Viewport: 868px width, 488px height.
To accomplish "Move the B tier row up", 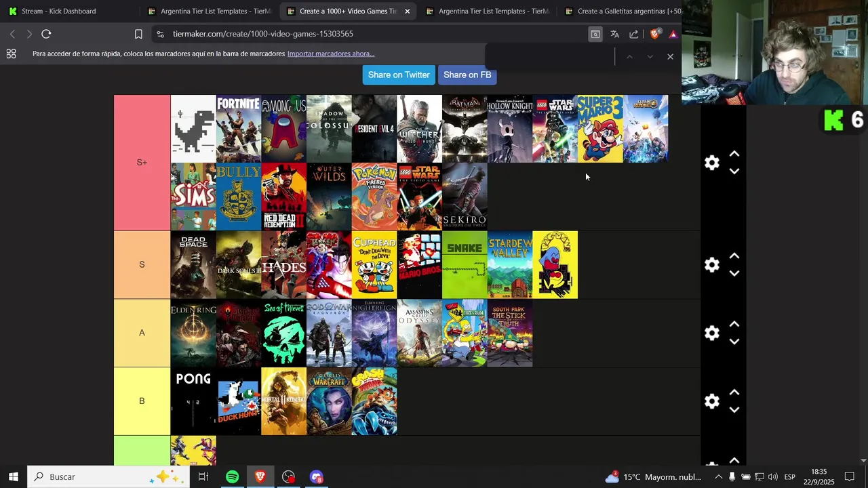I will 734,392.
